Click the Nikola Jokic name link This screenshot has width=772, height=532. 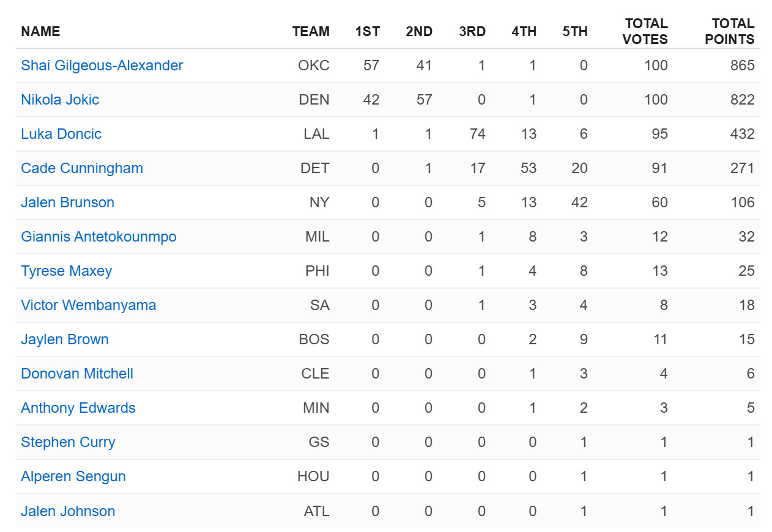[x=60, y=100]
